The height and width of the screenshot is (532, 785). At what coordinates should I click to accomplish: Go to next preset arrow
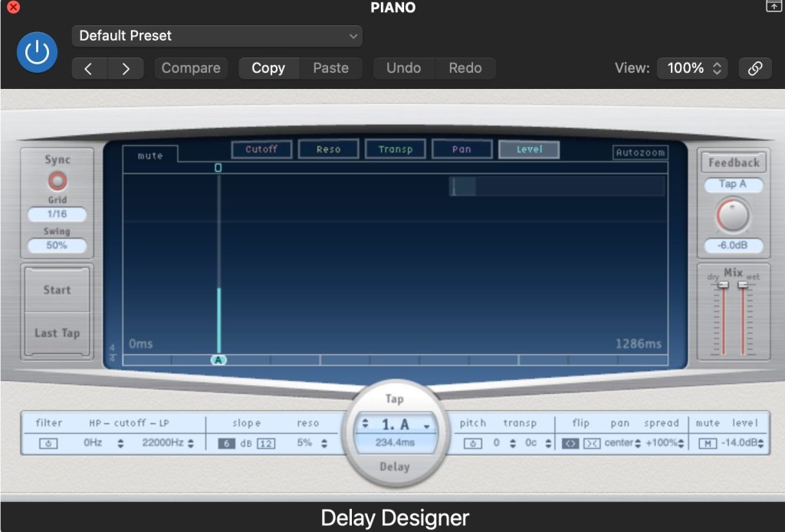click(x=126, y=68)
